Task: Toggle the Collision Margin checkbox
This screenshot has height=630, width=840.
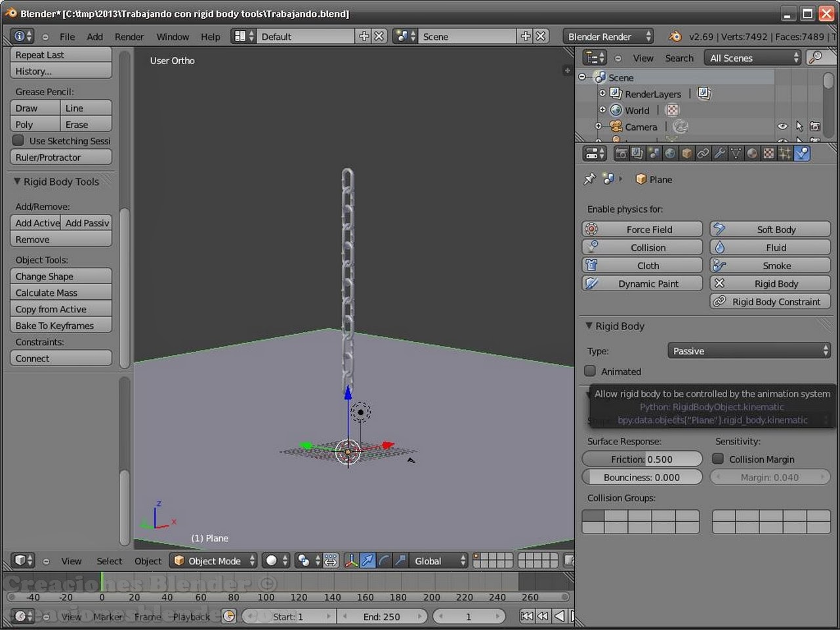Action: tap(718, 459)
